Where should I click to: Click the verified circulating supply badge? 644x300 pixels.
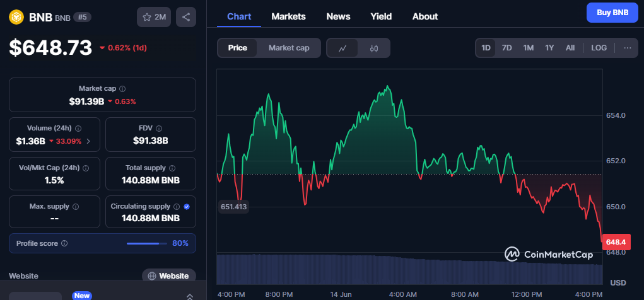coord(187,207)
